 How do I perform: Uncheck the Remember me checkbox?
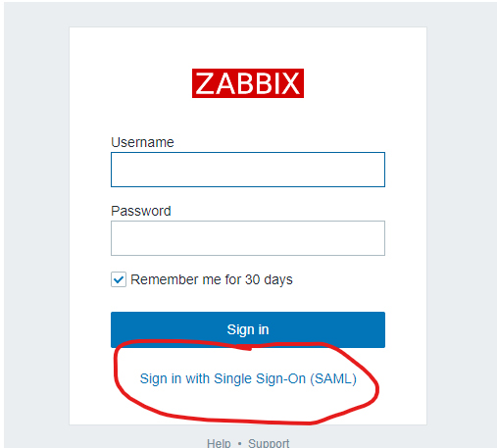(x=119, y=279)
